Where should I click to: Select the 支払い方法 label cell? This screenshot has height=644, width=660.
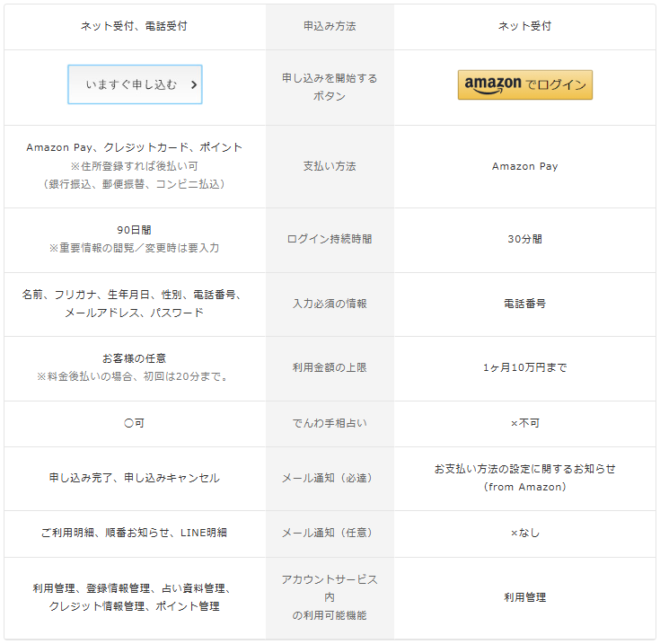pos(330,166)
